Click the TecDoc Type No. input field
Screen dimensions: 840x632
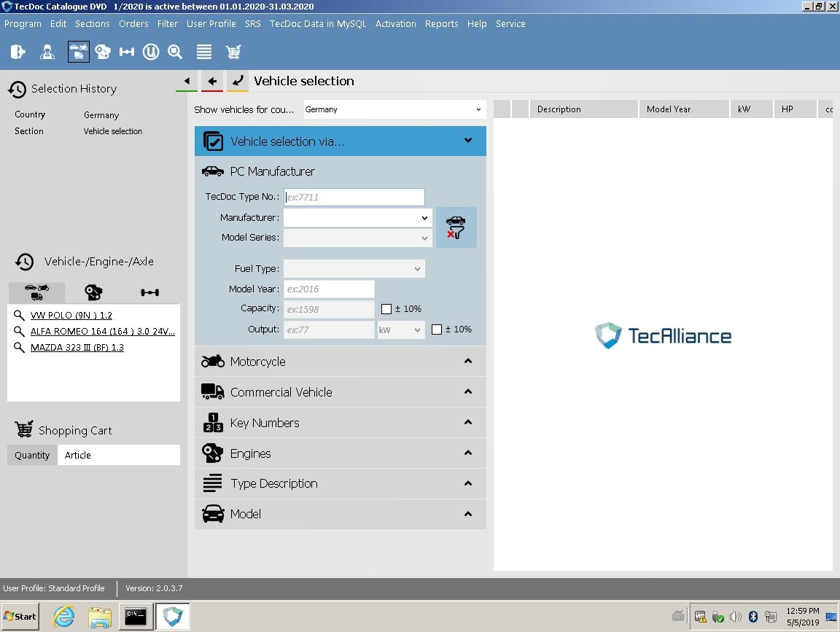tap(354, 197)
